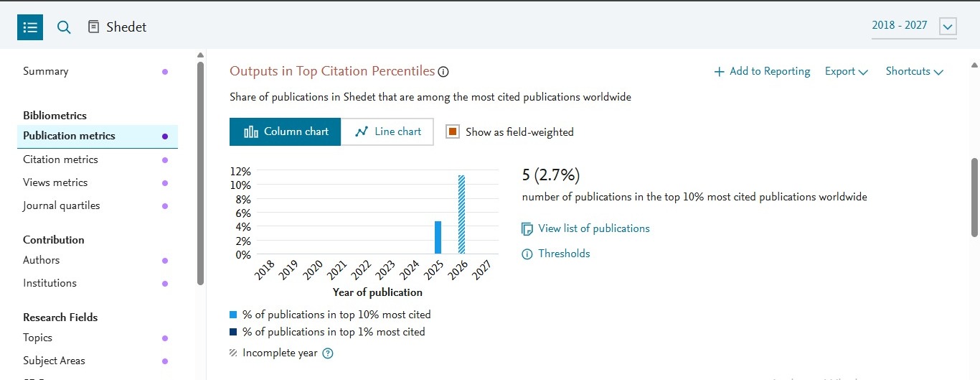Switch to Column chart view
The width and height of the screenshot is (980, 380).
click(286, 131)
